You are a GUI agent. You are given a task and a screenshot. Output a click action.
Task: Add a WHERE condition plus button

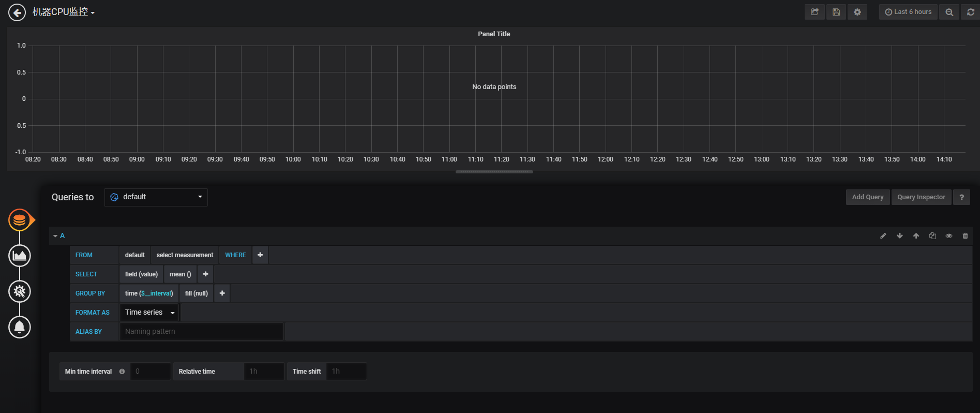tap(260, 255)
